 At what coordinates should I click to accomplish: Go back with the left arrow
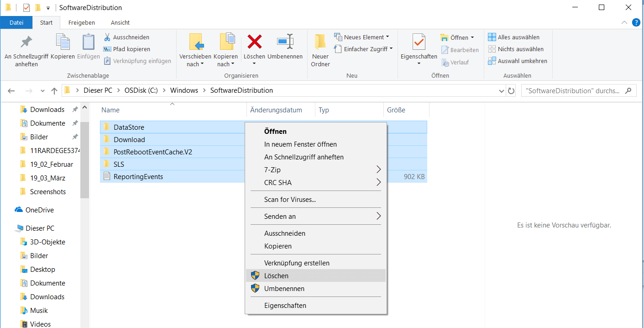click(12, 90)
